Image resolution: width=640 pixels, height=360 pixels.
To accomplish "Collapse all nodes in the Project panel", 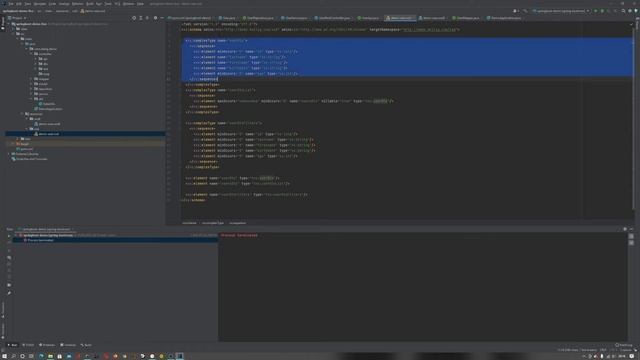I will click(147, 18).
